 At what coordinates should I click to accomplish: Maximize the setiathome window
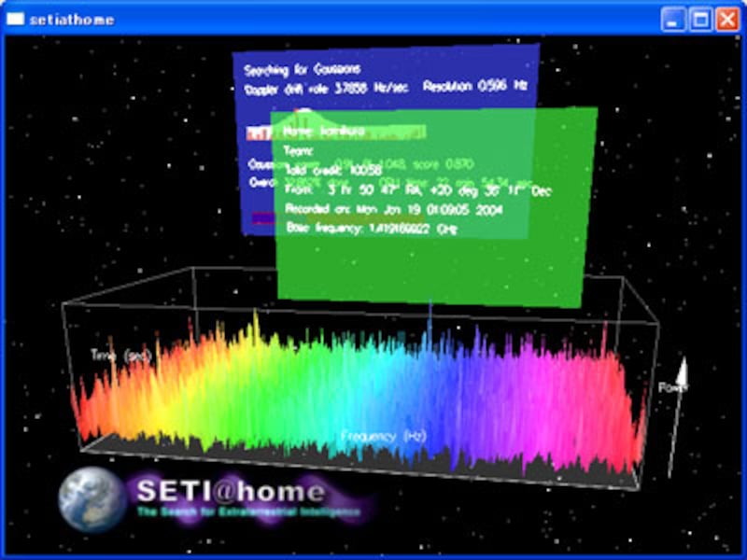701,20
